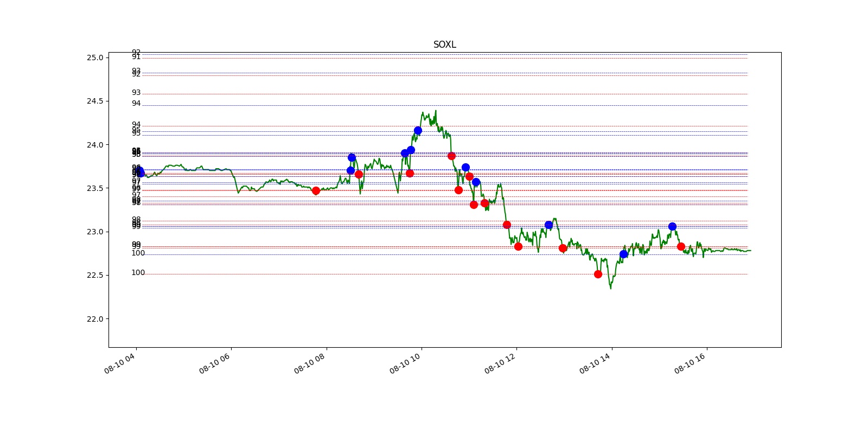Pick the lowest red marker at 22.5
This screenshot has height=434, width=868.
[598, 274]
